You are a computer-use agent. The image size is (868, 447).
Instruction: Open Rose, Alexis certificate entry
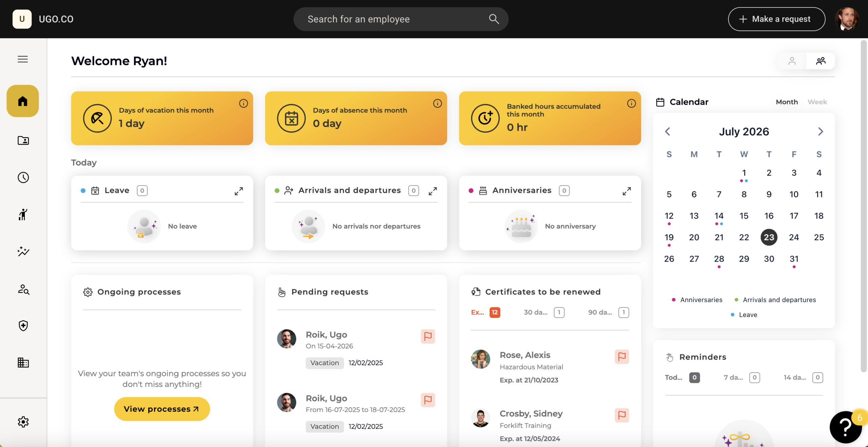[x=550, y=367]
